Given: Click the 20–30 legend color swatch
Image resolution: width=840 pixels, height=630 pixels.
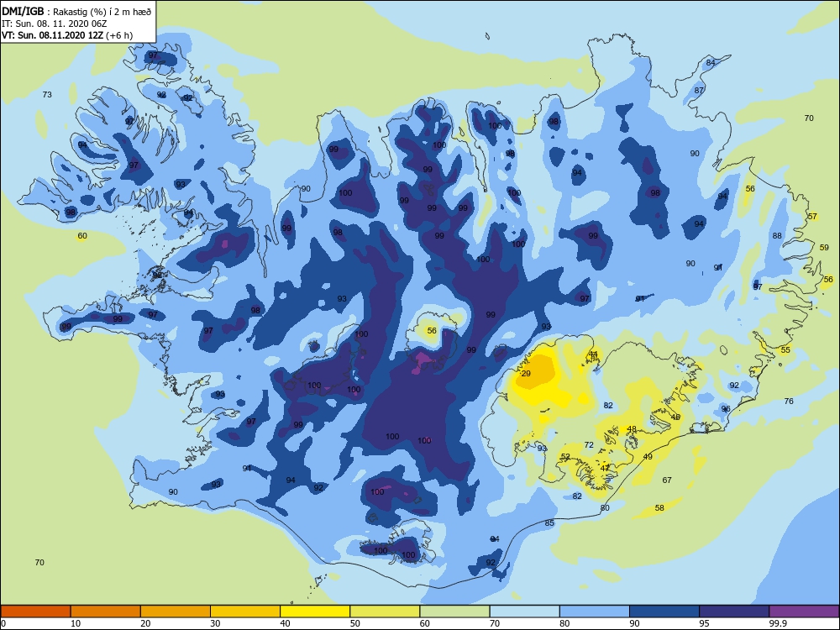Looking at the screenshot, I should click(176, 612).
